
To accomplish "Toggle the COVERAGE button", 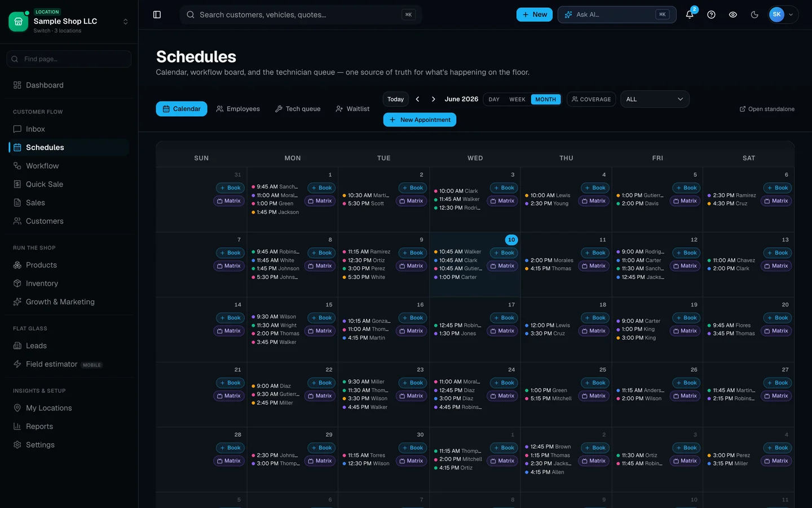I will click(591, 99).
